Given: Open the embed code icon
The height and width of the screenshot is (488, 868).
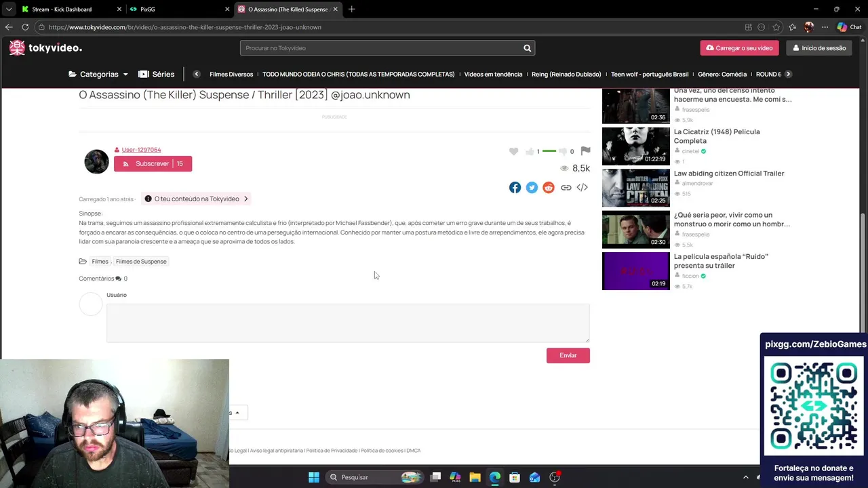Looking at the screenshot, I should coord(582,188).
